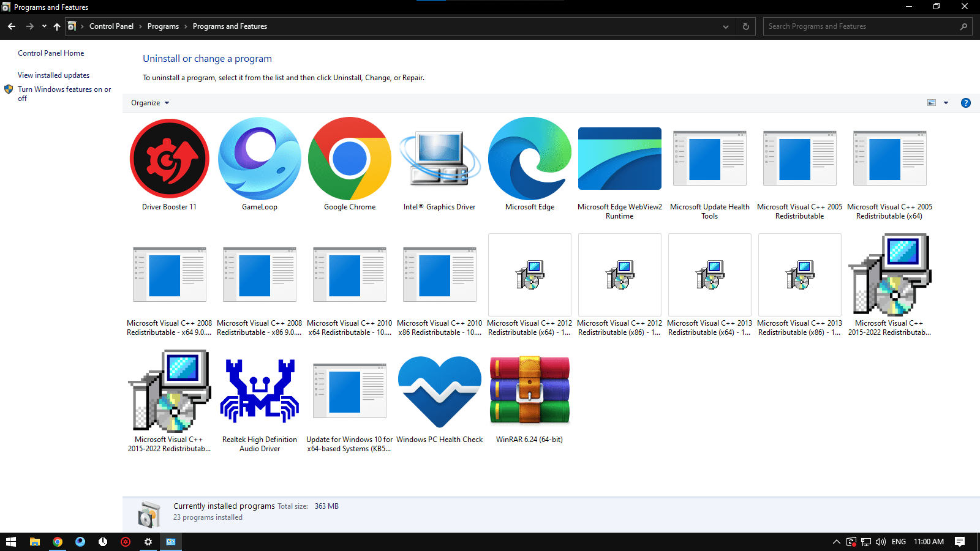Open the notification center icon
This screenshot has height=551, width=980.
960,542
